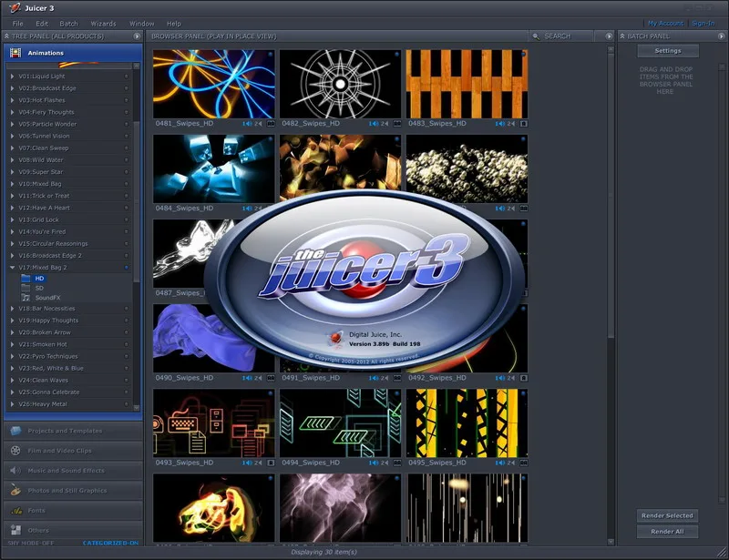This screenshot has width=729, height=560.
Task: Expand the V21:Smoken Hot tree node
Action: pos(12,344)
